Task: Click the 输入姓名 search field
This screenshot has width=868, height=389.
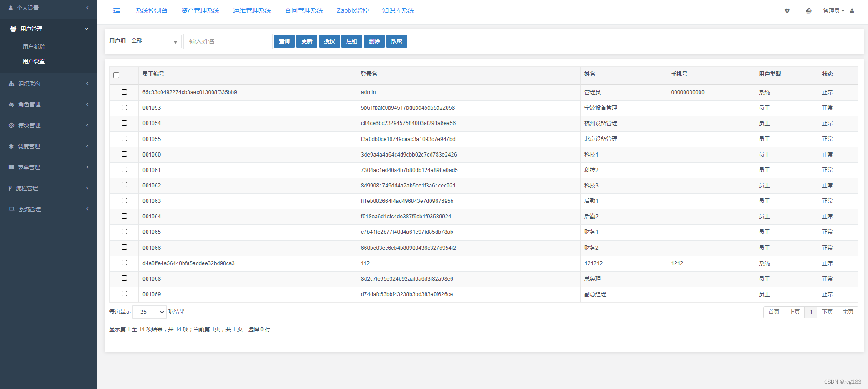Action: click(x=228, y=41)
